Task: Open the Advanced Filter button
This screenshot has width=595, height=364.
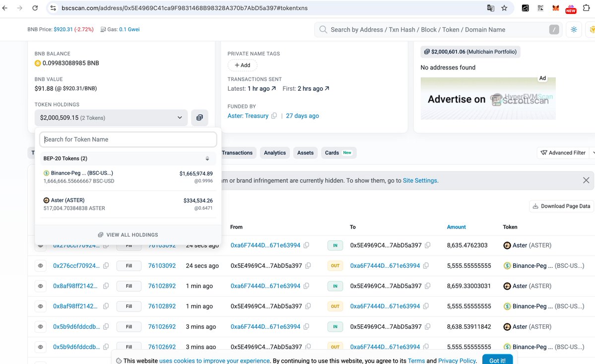Action: [563, 153]
